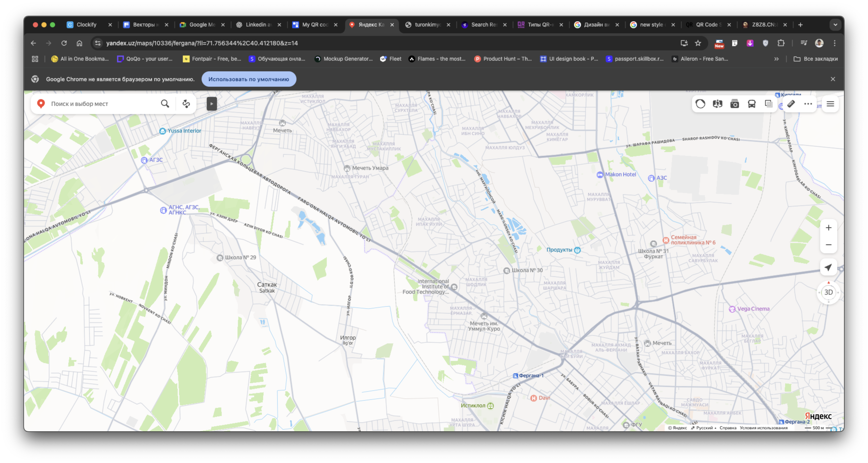The height and width of the screenshot is (463, 868).
Task: Click 'Использовать по умолчанию' button
Action: click(x=249, y=79)
